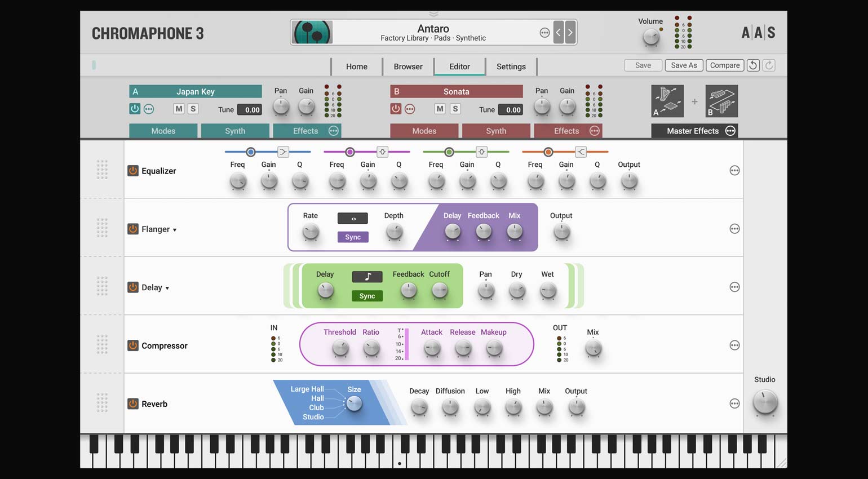The image size is (868, 479).
Task: Select layer A resonator image
Action: click(x=667, y=101)
